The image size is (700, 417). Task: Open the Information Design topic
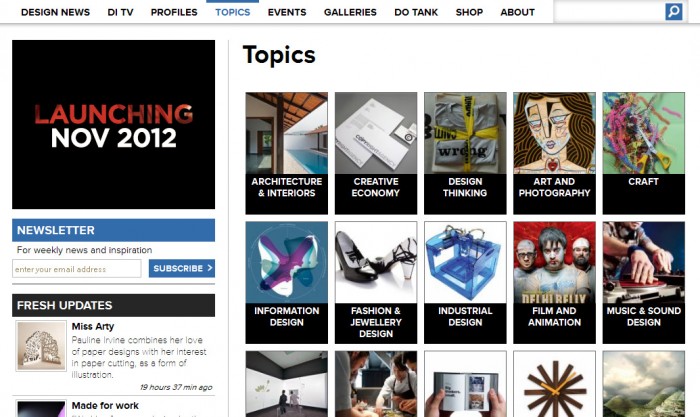[287, 283]
